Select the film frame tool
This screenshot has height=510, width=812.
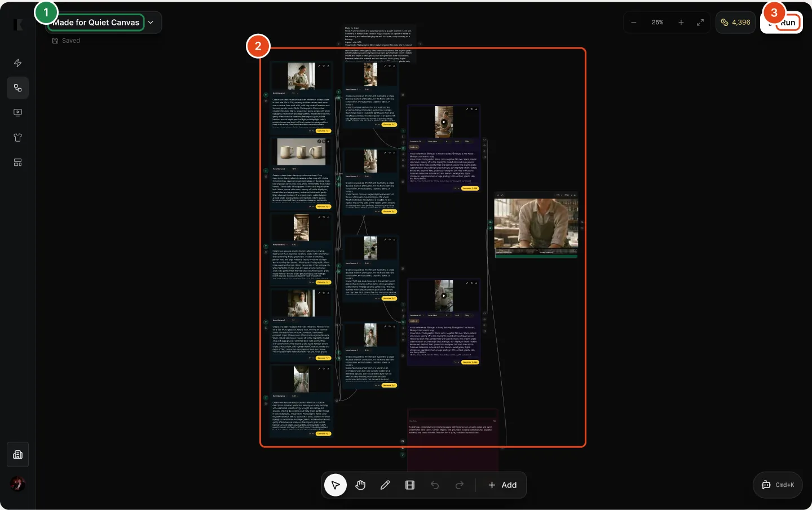pos(410,485)
